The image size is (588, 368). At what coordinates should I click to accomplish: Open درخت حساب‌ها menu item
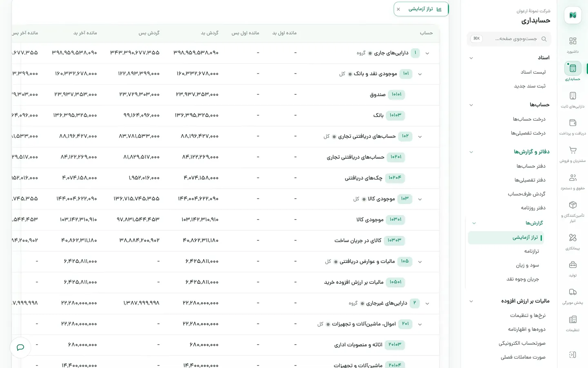529,119
